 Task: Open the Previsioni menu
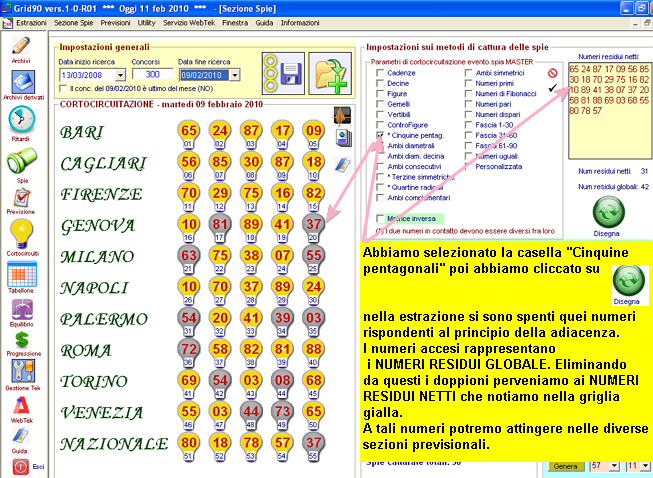click(x=115, y=23)
